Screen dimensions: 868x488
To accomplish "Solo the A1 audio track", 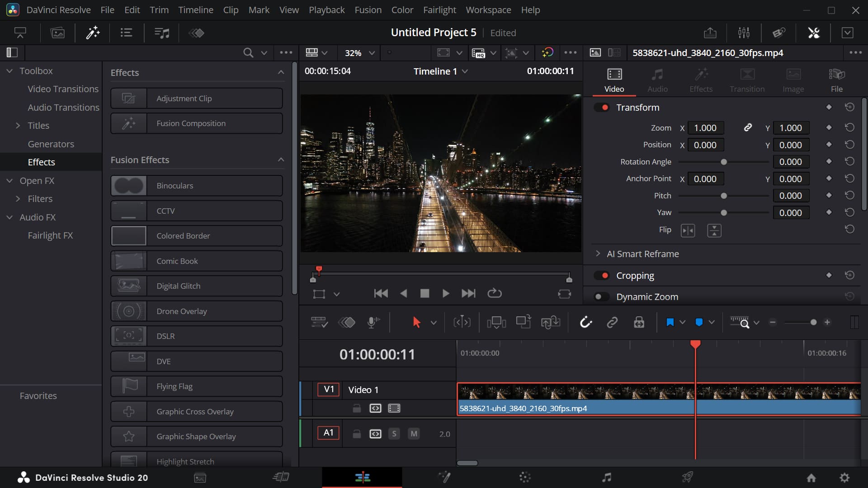I will click(x=394, y=434).
